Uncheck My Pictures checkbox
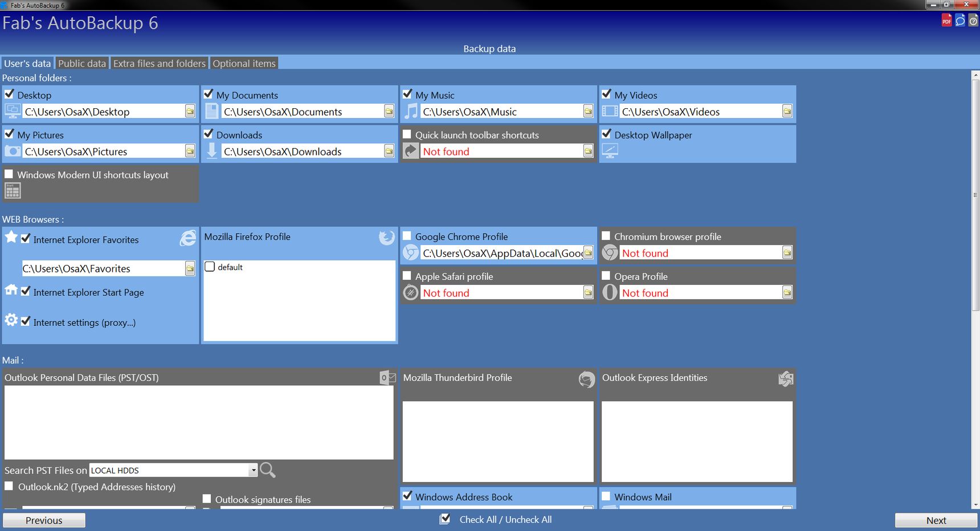The width and height of the screenshot is (980, 531). (9, 134)
